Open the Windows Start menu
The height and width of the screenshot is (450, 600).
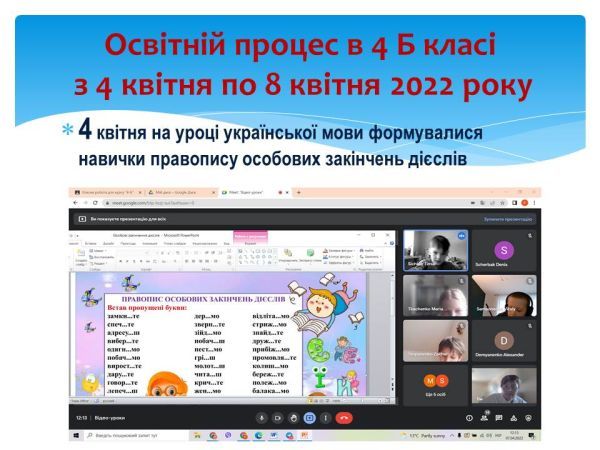[x=74, y=435]
